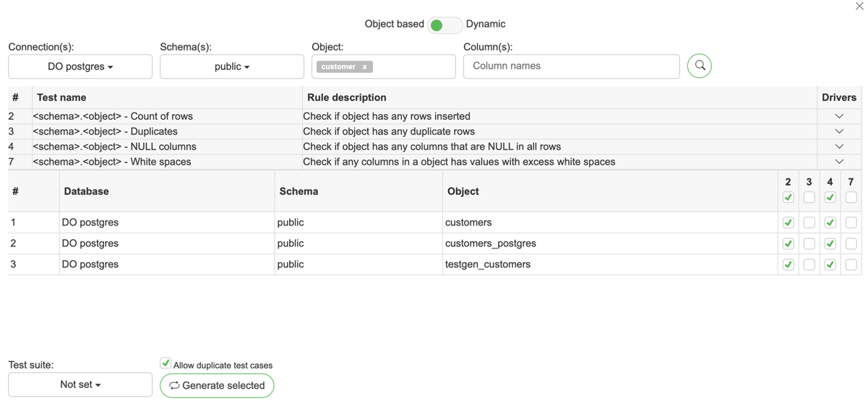Open the DO postgres connection dropdown
Screen dimensions: 868x401
(x=80, y=66)
